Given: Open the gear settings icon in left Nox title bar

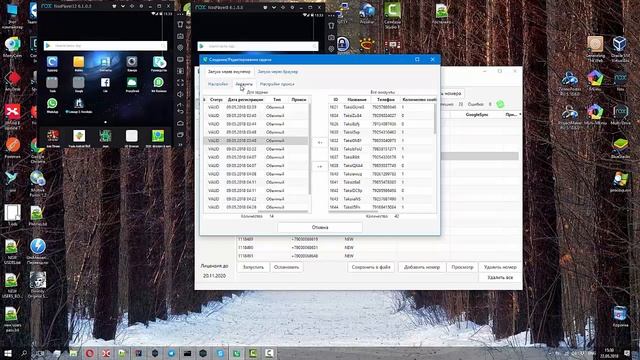Looking at the screenshot, I should (141, 7).
